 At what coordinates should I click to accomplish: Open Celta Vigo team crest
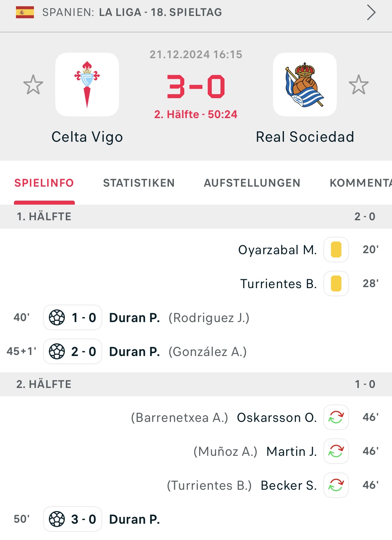(x=87, y=85)
